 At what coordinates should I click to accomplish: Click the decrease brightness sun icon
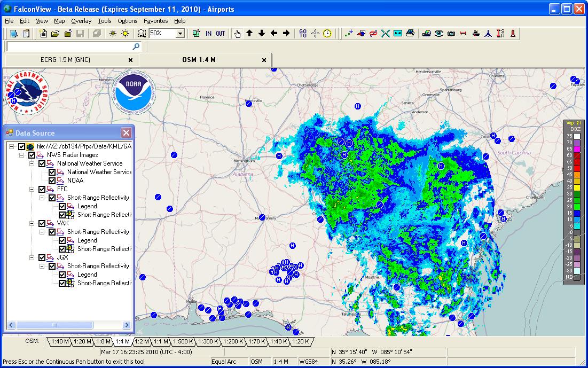click(x=113, y=33)
